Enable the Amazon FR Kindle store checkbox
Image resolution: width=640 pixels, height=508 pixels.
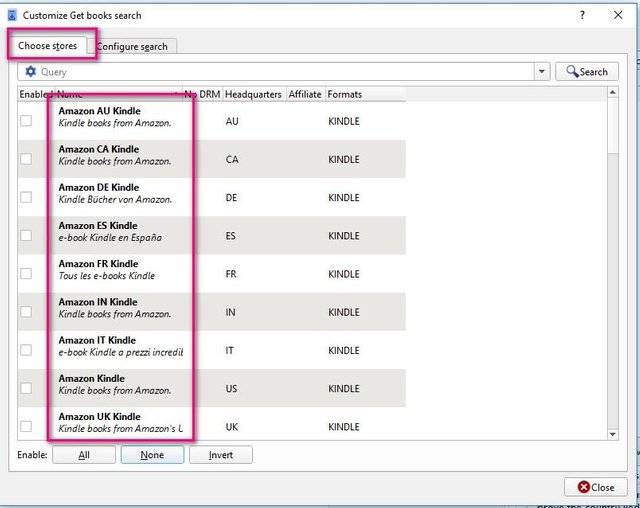point(26,273)
